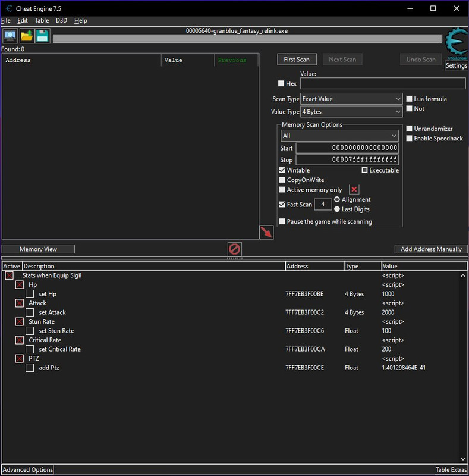The width and height of the screenshot is (469, 476).
Task: Open the memory region All dropdown
Action: click(x=339, y=136)
